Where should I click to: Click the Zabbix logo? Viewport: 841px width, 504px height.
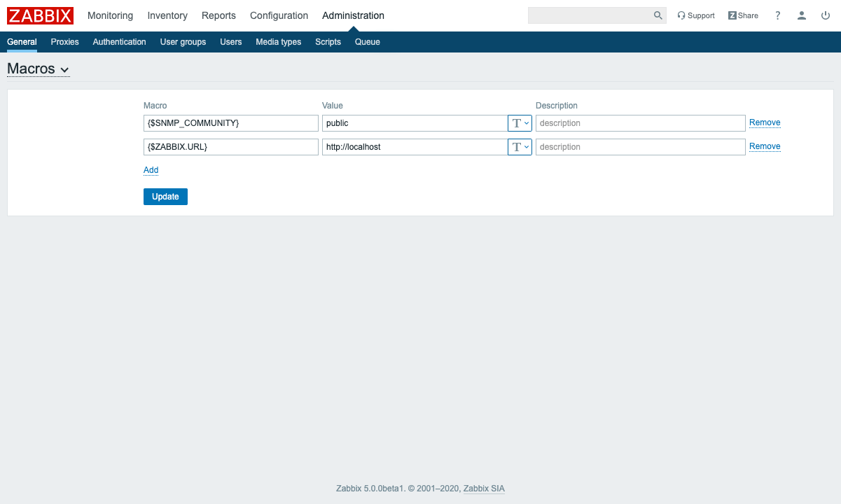click(x=40, y=15)
